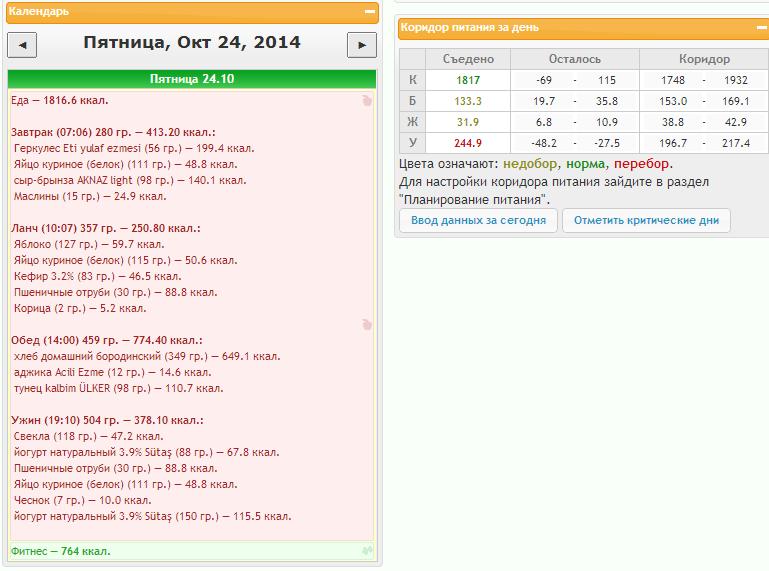The width and height of the screenshot is (769, 571).
Task: Collapse the Календарь panel with minus icon
Action: (370, 11)
